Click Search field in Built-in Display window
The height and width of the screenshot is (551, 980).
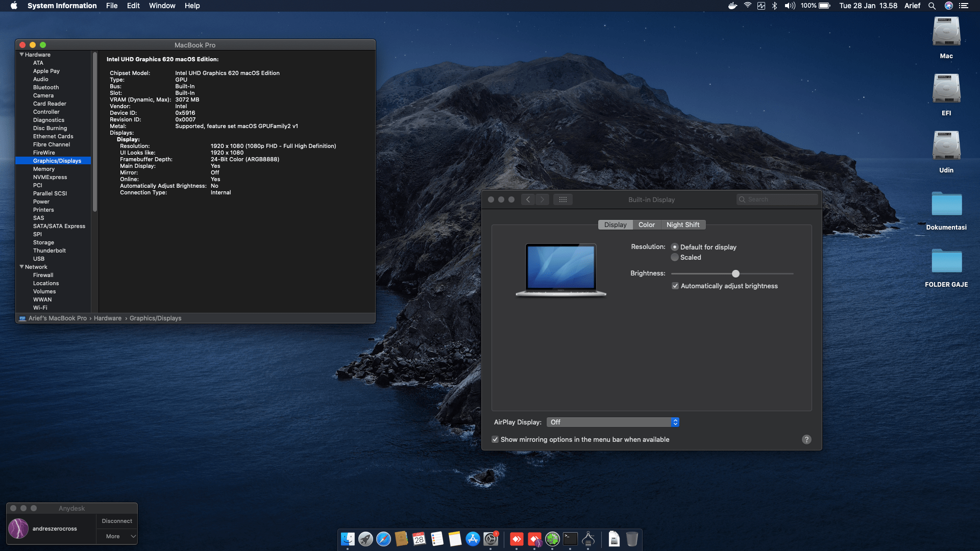click(x=777, y=199)
